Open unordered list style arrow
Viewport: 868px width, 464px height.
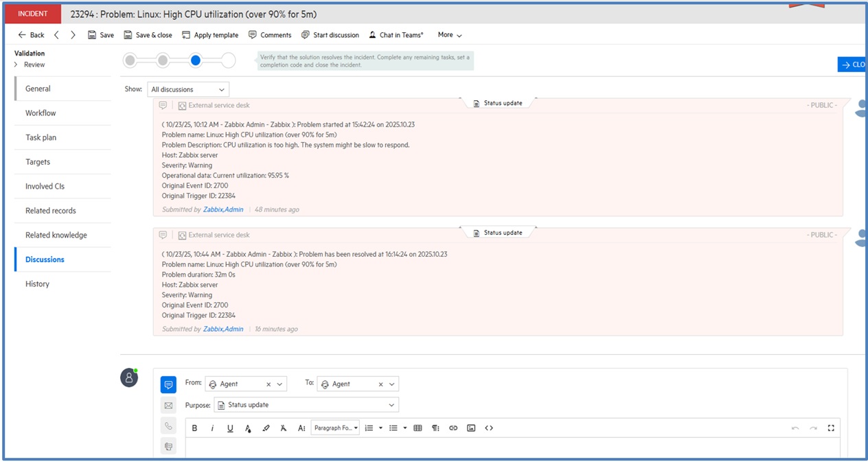[405, 428]
